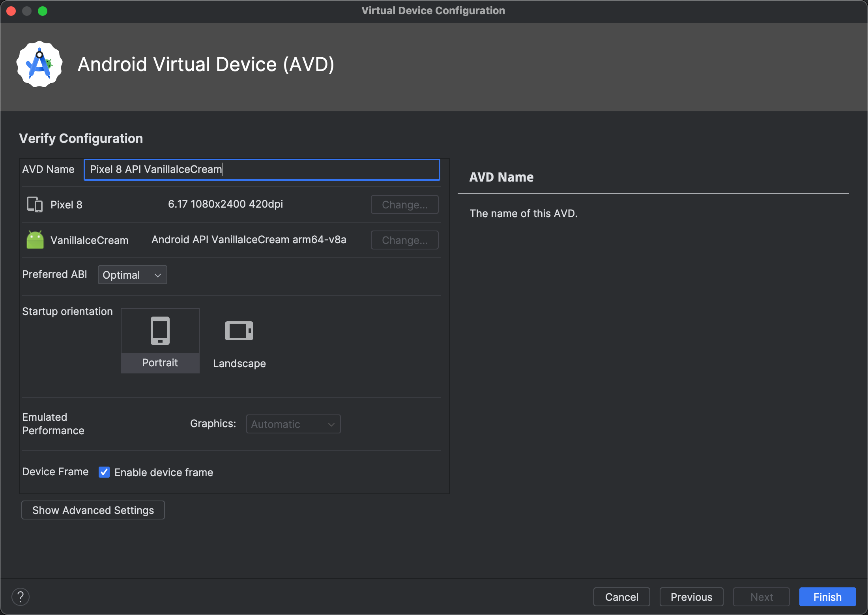Open the Graphics Automatic dropdown
This screenshot has width=868, height=615.
pyautogui.click(x=294, y=424)
